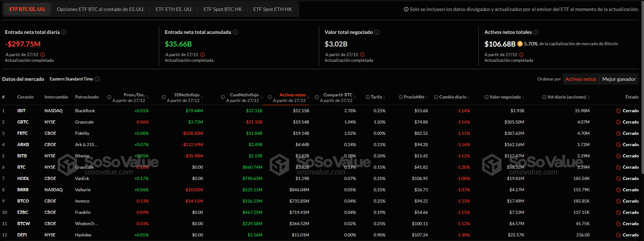The width and height of the screenshot is (644, 241).
Task: Click -$21.35B cumulative flow value
Action: [x=254, y=122]
